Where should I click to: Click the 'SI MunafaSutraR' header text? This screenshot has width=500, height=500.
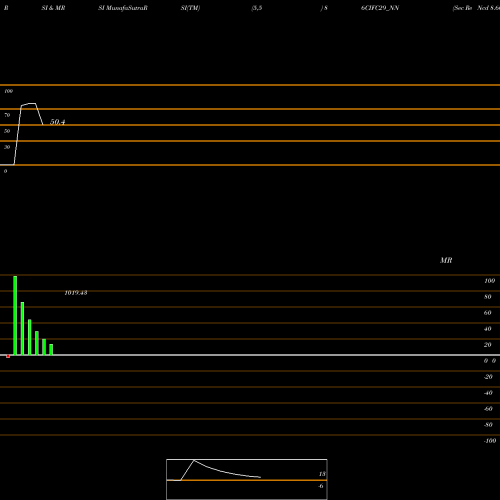click(123, 8)
